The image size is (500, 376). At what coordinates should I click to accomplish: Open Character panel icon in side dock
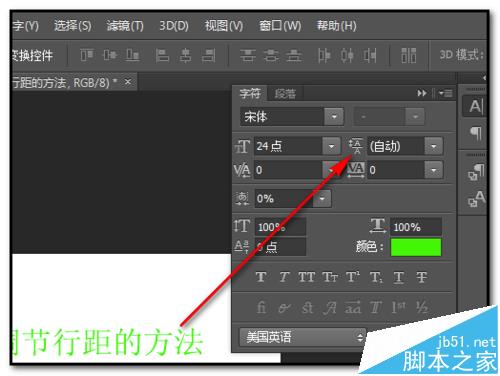point(475,107)
